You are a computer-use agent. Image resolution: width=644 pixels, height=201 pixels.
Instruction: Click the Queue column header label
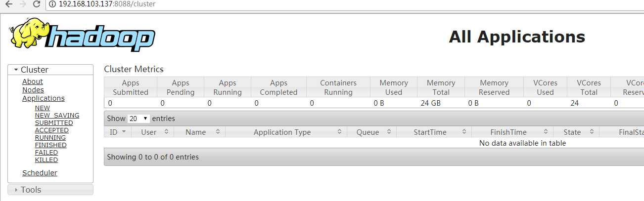[368, 132]
